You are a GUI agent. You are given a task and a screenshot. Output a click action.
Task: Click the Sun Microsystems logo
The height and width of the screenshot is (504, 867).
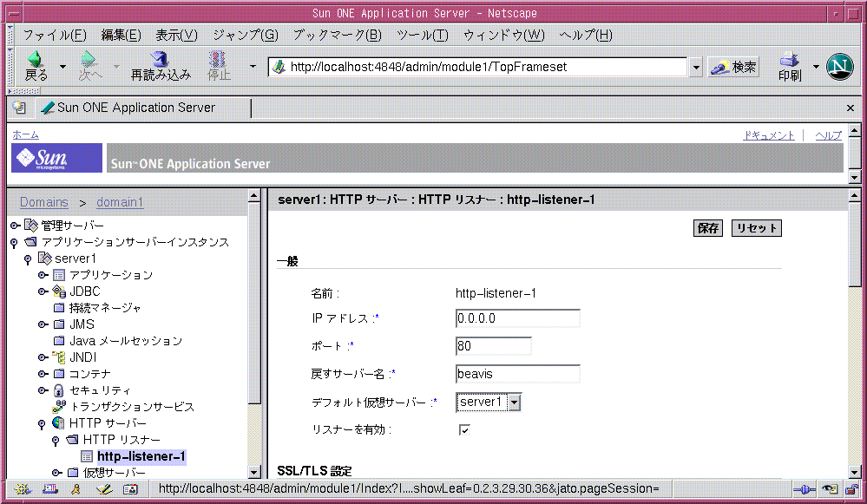click(56, 158)
